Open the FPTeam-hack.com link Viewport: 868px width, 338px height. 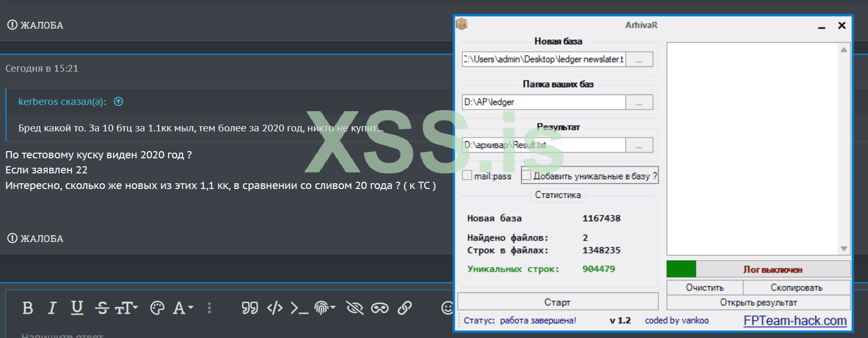[x=795, y=321]
